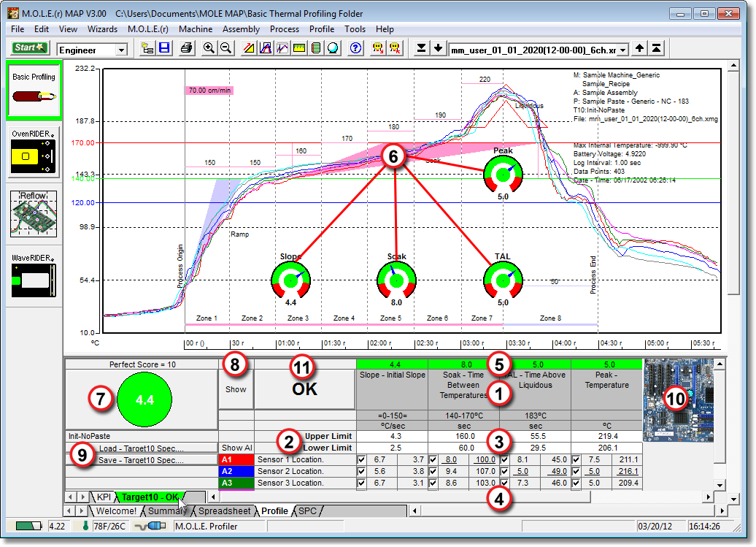Click the second yellow face wizard icon
The height and width of the screenshot is (547, 756).
[x=395, y=48]
